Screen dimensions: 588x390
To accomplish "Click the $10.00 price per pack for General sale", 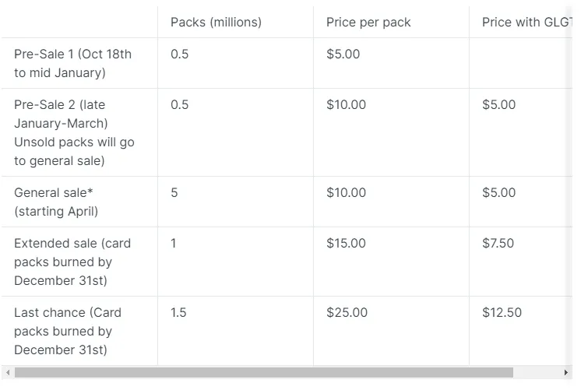I will coord(346,192).
